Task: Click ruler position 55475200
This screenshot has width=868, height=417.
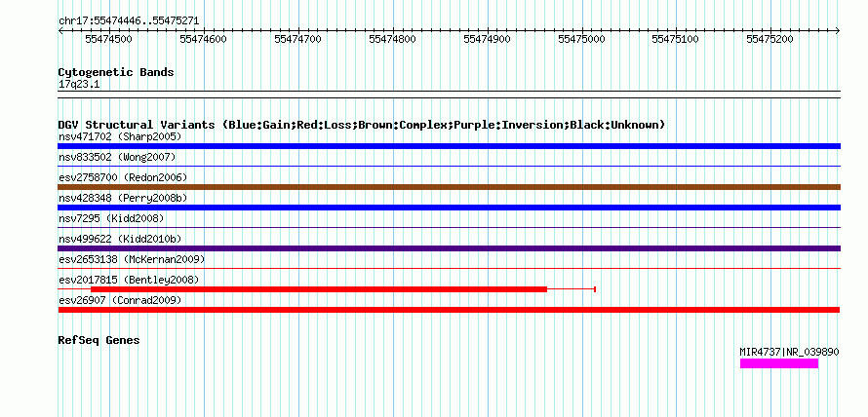Action: coord(770,39)
